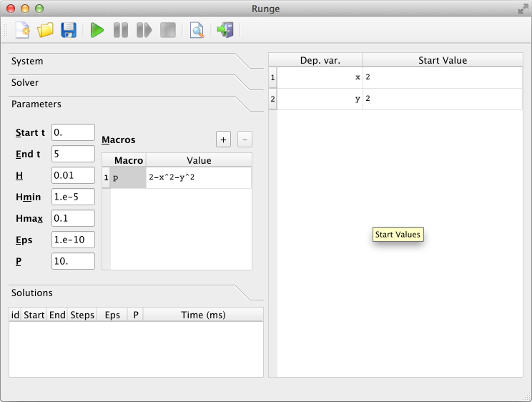Click the Steps column header
The image size is (532, 402).
[x=82, y=315]
